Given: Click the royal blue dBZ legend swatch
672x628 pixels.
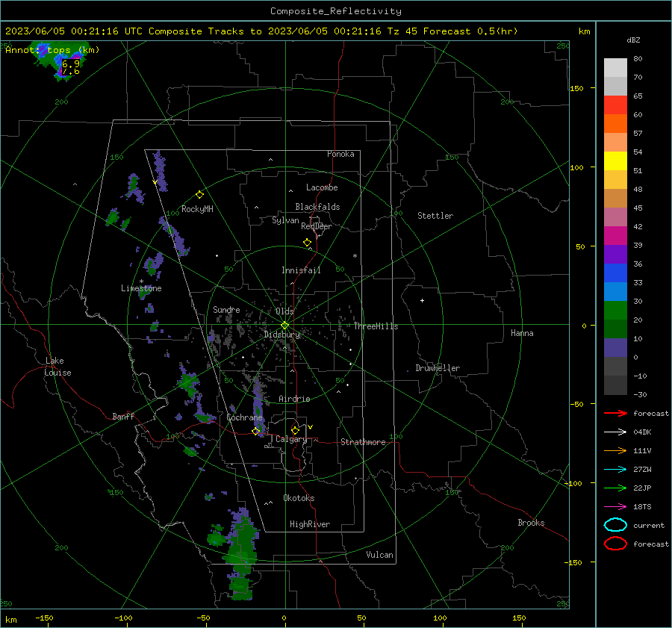Looking at the screenshot, I should (615, 273).
